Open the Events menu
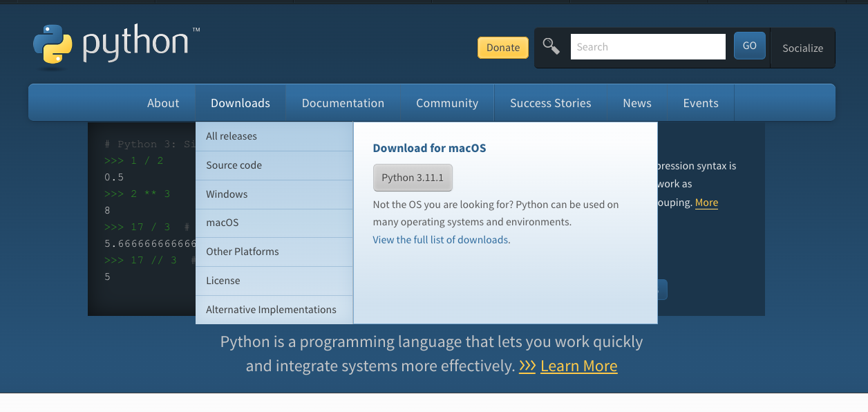868x412 pixels. (x=701, y=103)
